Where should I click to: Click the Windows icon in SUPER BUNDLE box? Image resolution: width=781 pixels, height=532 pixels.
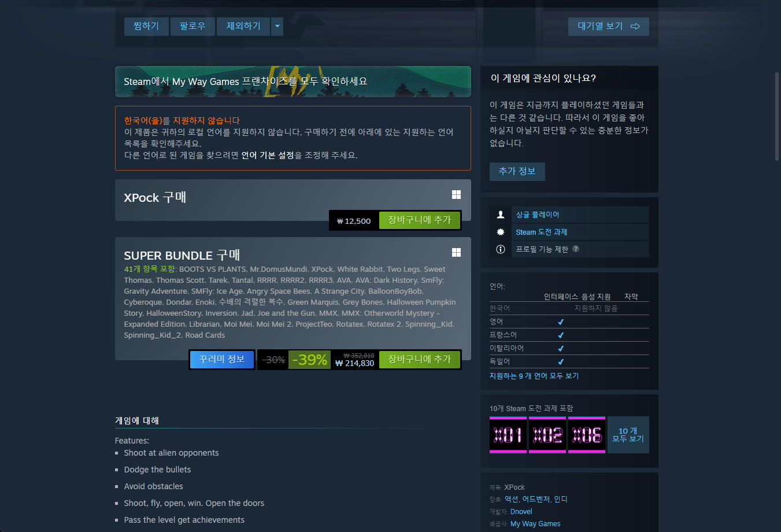click(x=456, y=253)
